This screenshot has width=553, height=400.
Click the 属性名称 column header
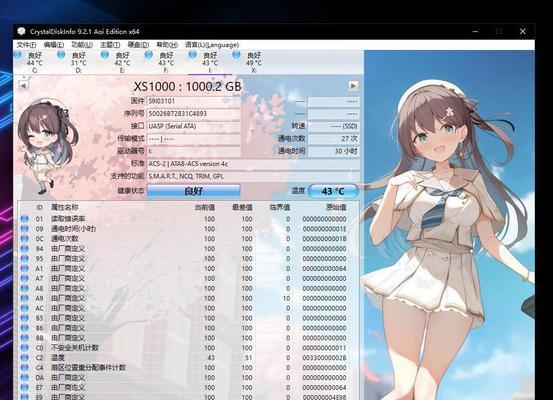point(65,207)
